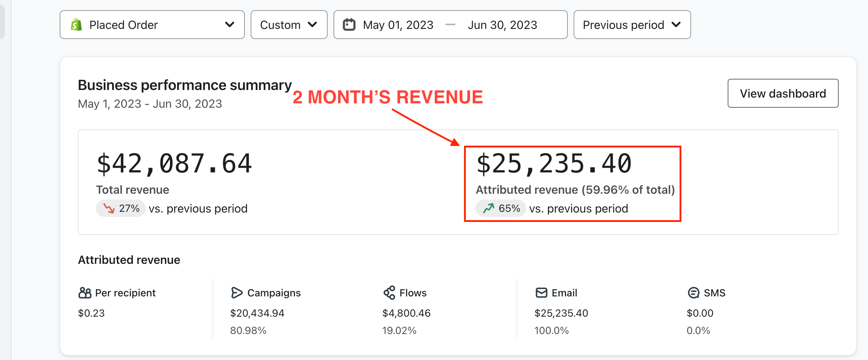Click the Campaigns revenue amount $20,434.94

coord(257,313)
